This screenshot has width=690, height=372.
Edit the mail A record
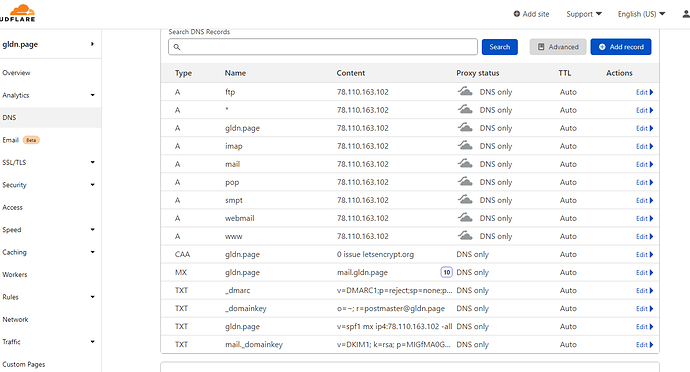click(x=645, y=164)
